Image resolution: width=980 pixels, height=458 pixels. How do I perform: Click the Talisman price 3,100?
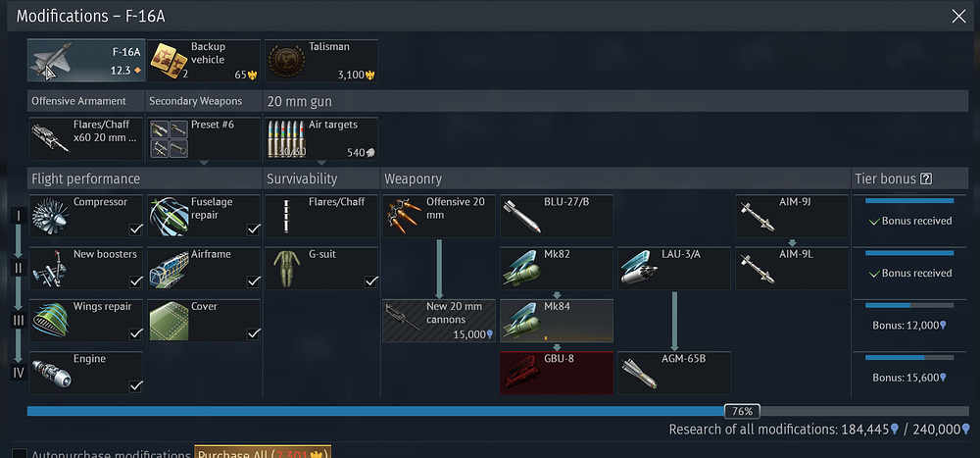click(357, 75)
